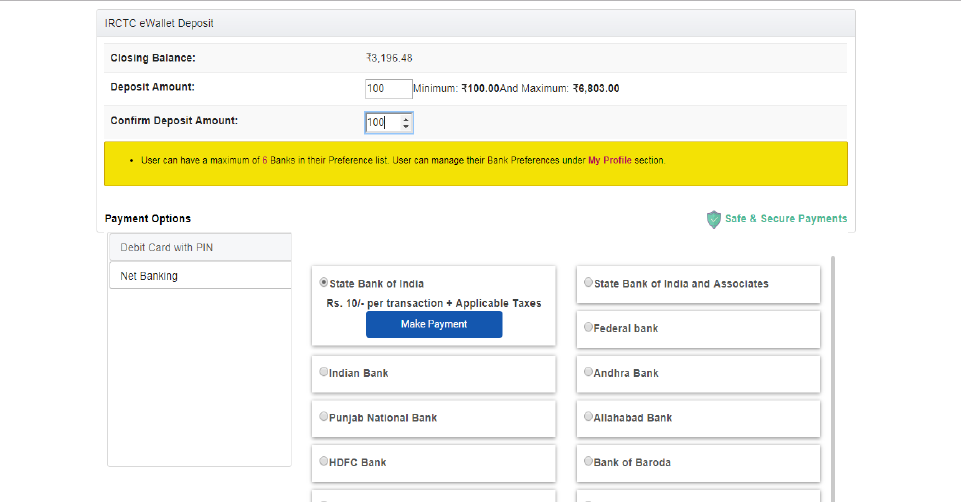
Task: Choose Federal bank radio option
Action: 588,327
